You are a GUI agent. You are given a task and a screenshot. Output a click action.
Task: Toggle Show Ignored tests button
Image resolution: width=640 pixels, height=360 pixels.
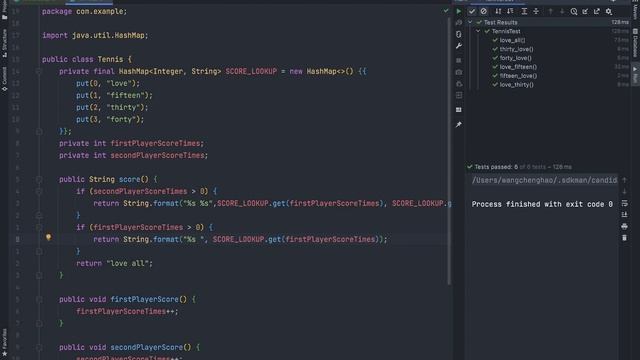[x=484, y=11]
